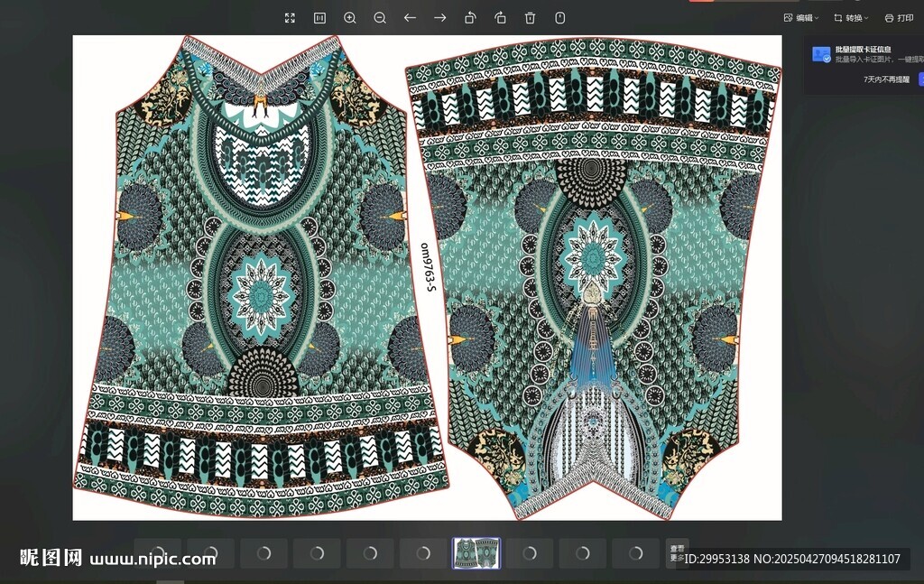This screenshot has height=584, width=924.
Task: Open the 编辑 edit dropdown
Action: (801, 18)
